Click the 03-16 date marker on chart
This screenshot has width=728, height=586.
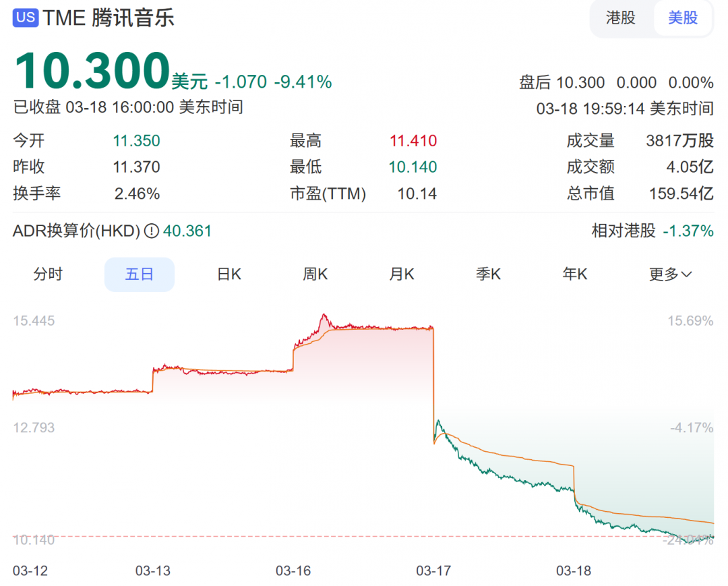coord(293,570)
